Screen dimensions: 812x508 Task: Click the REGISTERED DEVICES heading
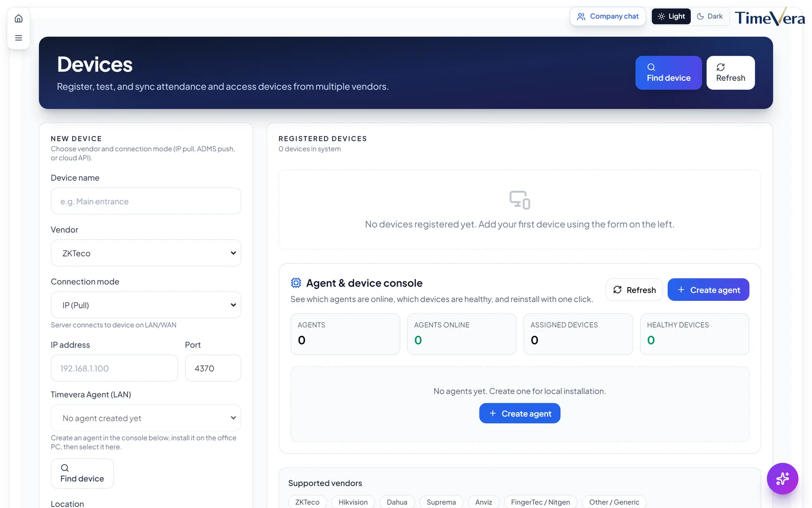point(323,139)
